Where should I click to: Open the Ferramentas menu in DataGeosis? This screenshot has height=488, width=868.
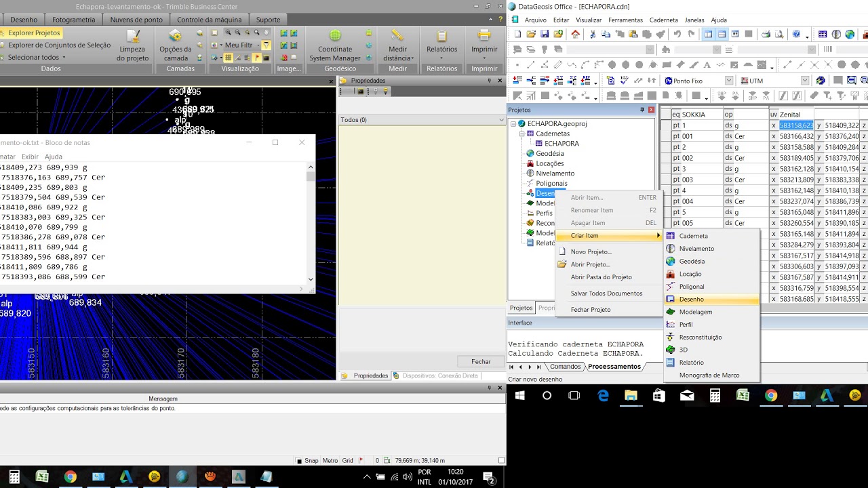click(x=625, y=20)
